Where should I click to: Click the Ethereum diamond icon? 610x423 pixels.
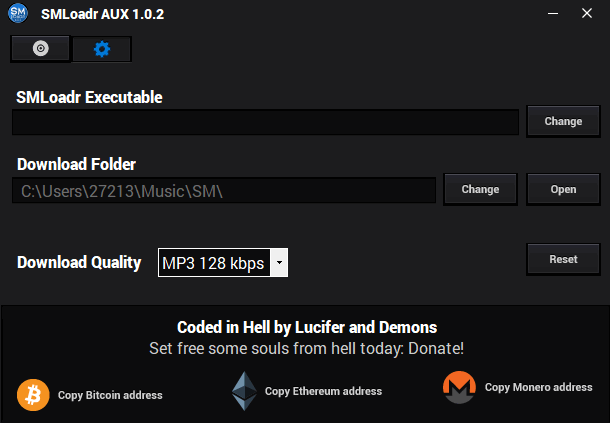(x=244, y=391)
